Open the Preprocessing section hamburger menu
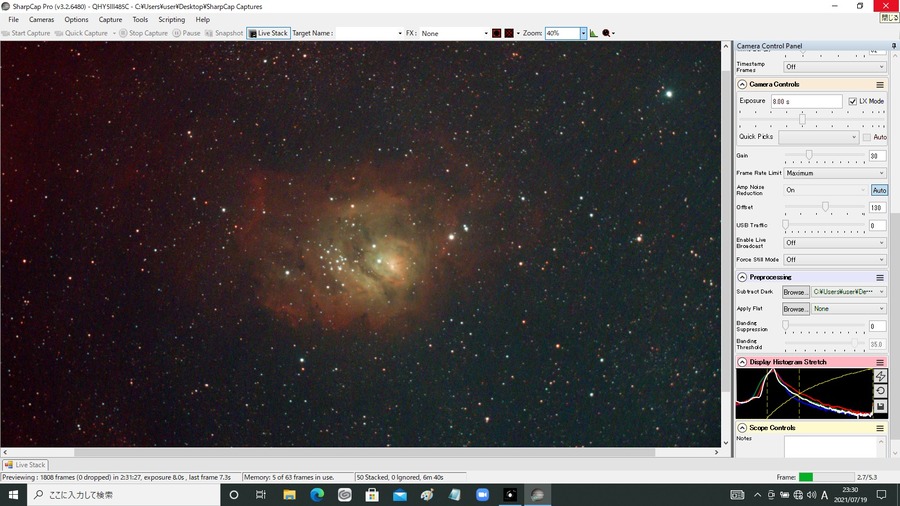Screen dimensions: 900x506 879,277
